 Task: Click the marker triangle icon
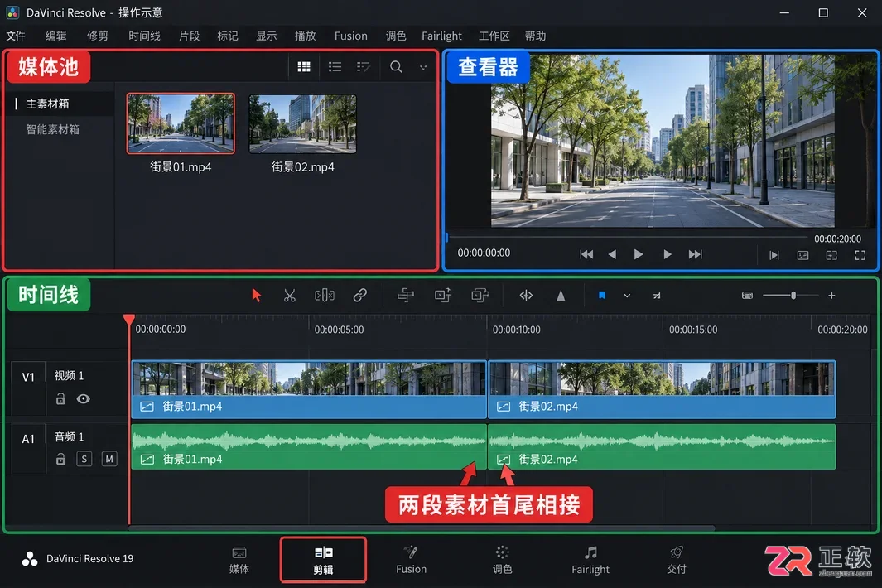pos(561,296)
